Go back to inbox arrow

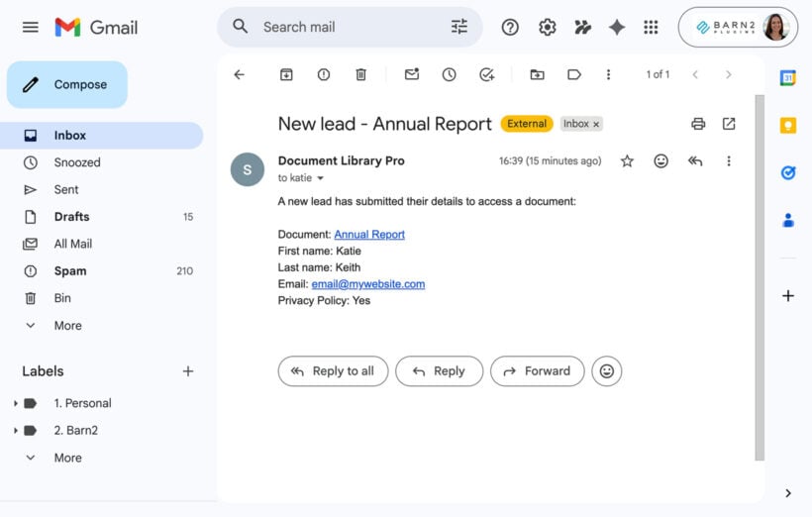tap(239, 74)
